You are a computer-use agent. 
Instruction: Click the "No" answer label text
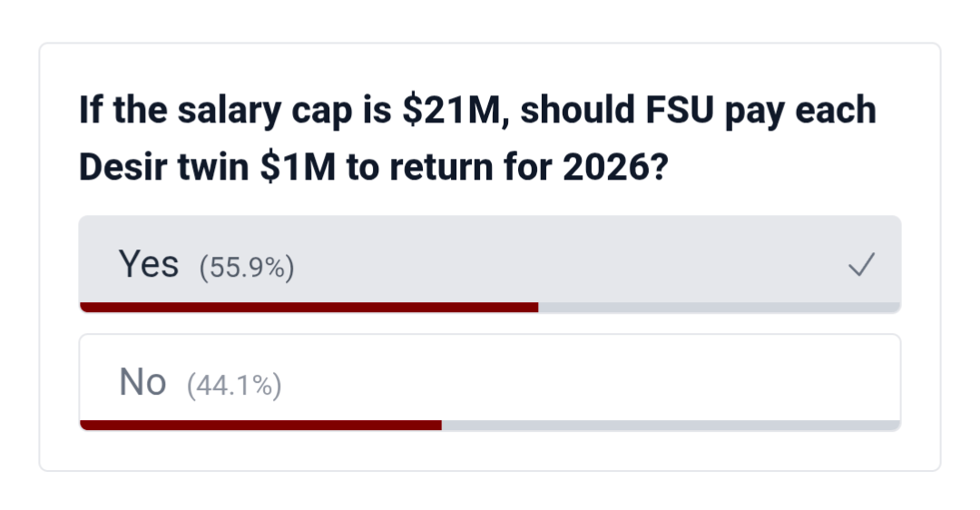pos(142,383)
